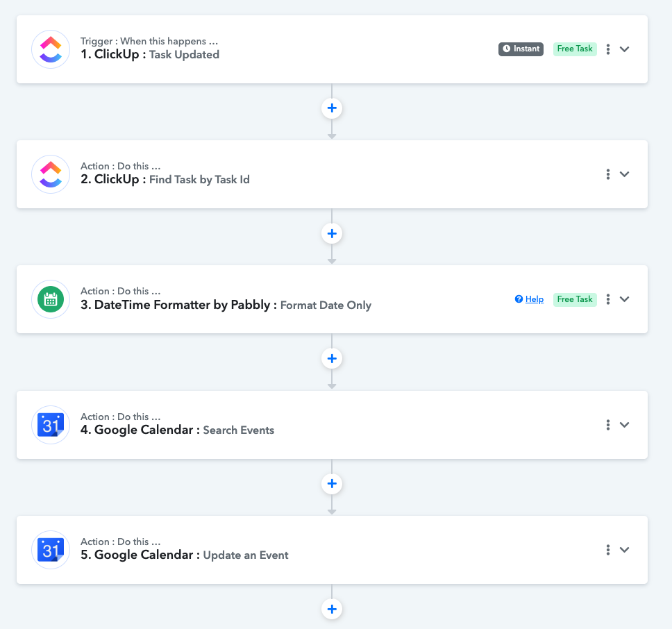Click the DateTime Formatter calendar icon
This screenshot has height=629, width=672.
(51, 299)
